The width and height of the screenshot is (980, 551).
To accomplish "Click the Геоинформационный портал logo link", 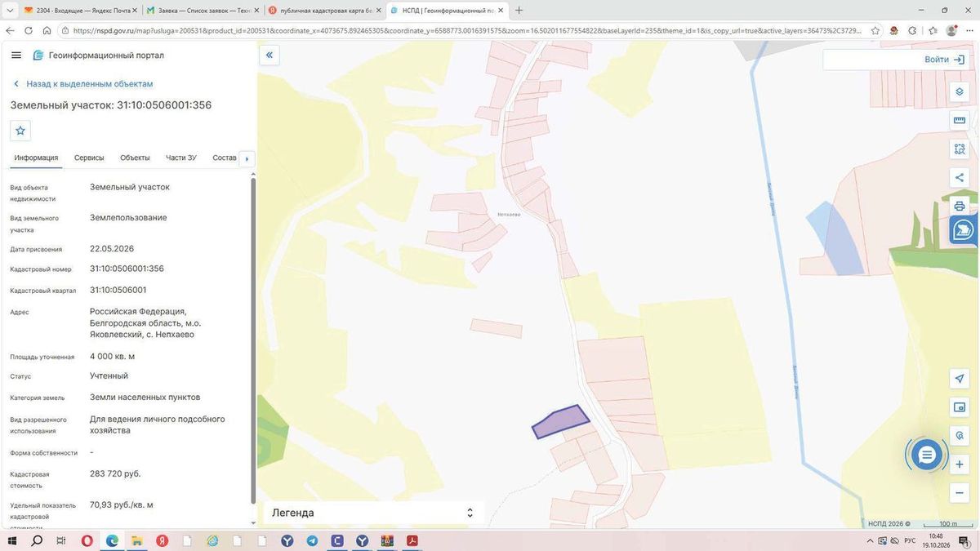I will pyautogui.click(x=98, y=56).
